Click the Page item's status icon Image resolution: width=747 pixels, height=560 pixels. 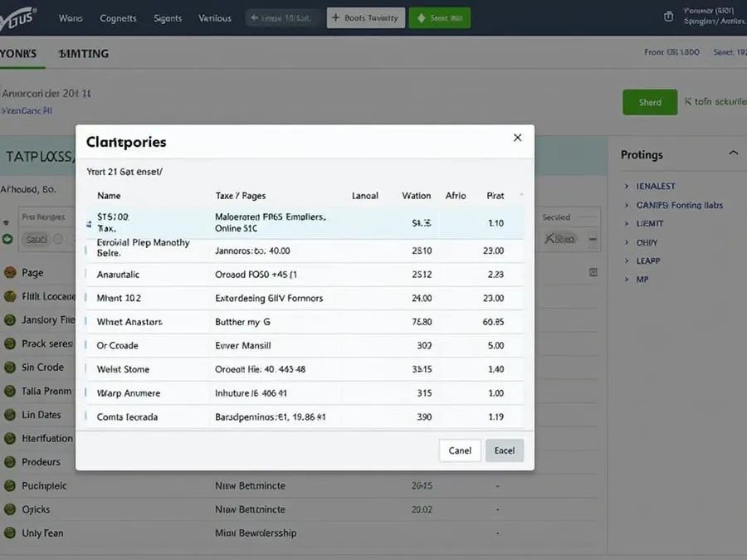10,272
